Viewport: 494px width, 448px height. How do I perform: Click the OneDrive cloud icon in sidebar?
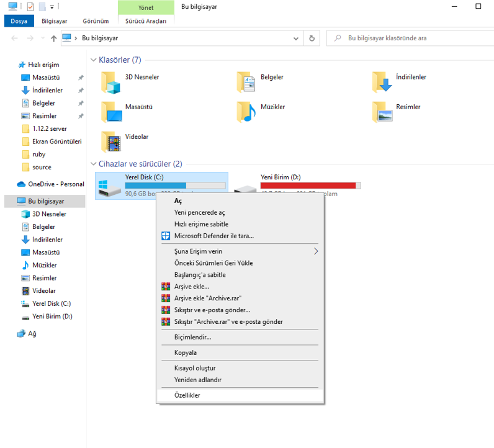coord(21,184)
